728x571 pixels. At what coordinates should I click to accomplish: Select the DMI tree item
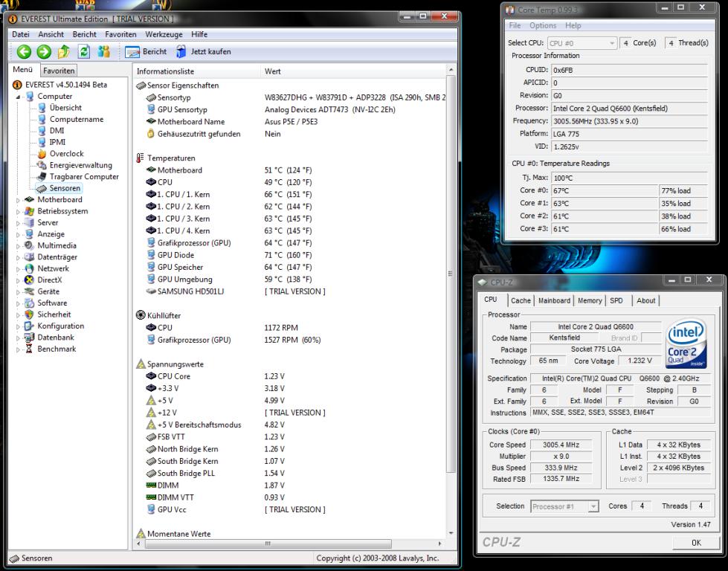click(57, 131)
